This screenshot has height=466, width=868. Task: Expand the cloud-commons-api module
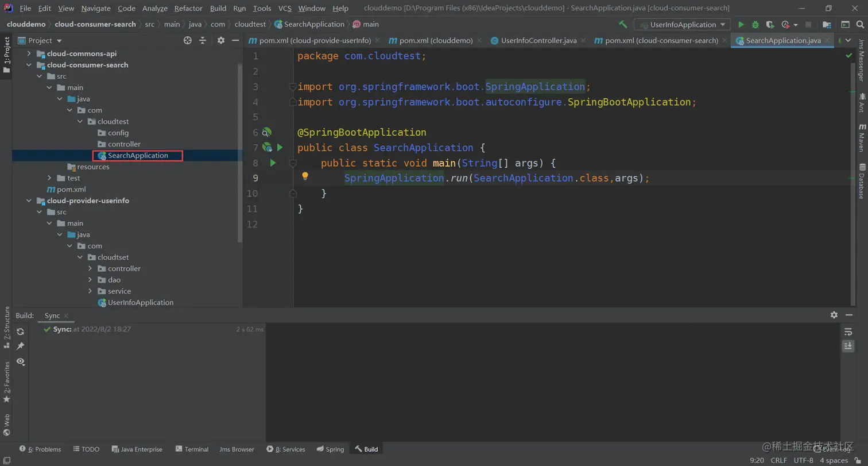tap(29, 53)
